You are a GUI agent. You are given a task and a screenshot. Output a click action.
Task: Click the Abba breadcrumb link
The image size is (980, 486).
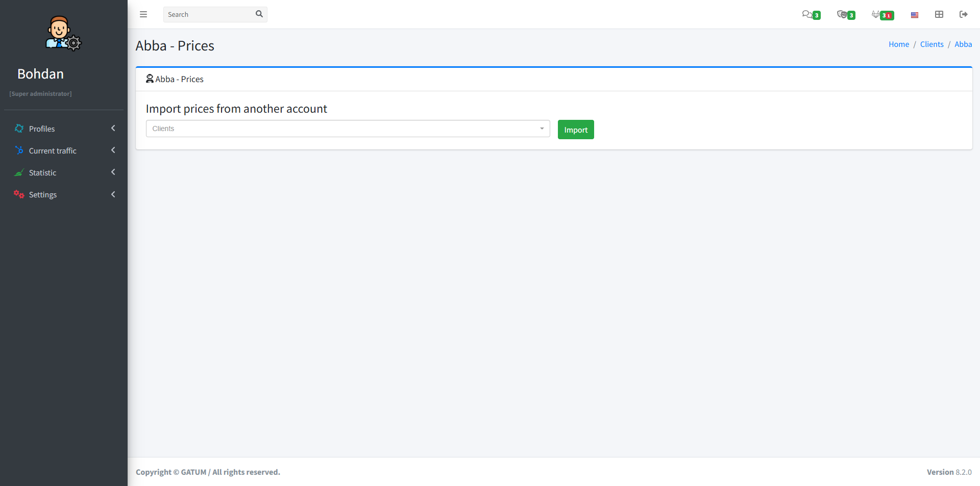tap(963, 44)
